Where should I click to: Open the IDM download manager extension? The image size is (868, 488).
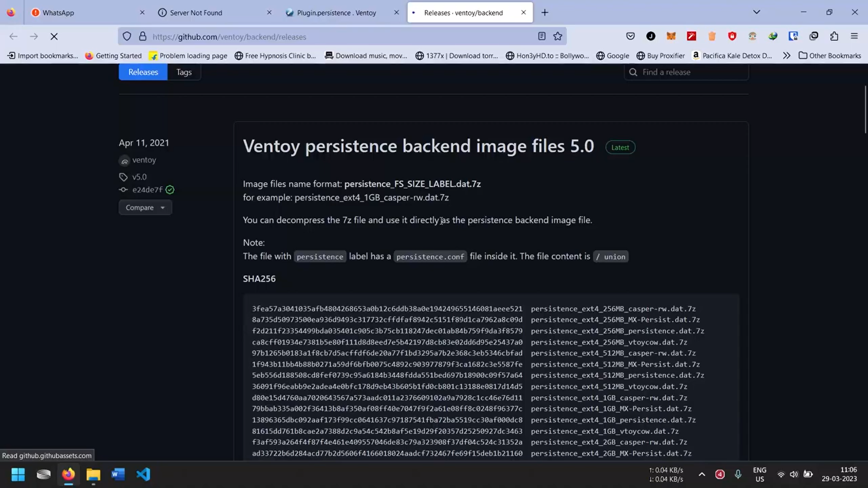pos(773,36)
